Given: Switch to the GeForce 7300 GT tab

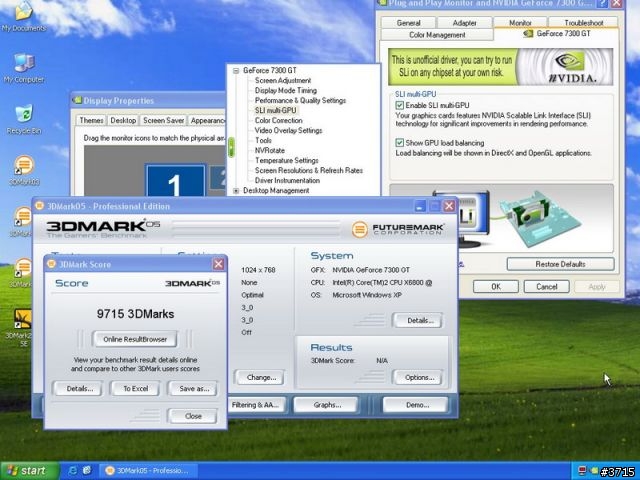Looking at the screenshot, I should click(x=557, y=33).
